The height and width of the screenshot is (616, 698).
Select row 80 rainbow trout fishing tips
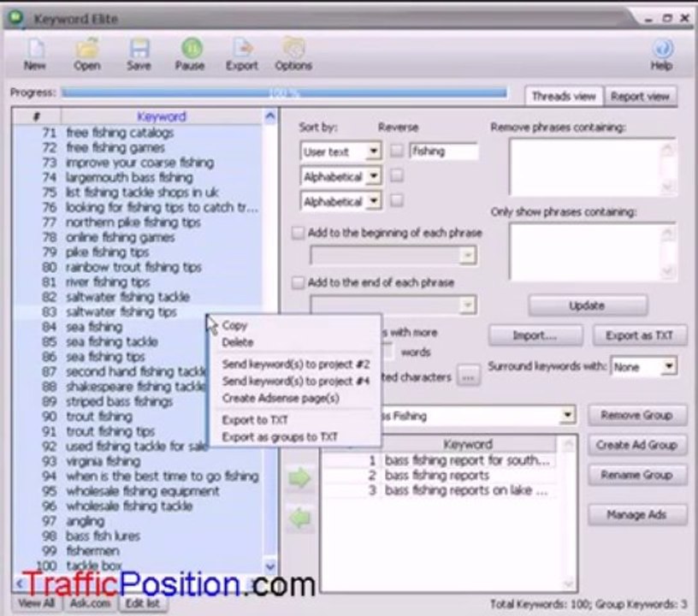(x=138, y=267)
